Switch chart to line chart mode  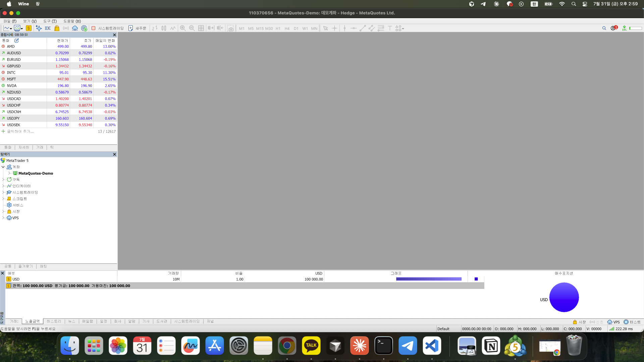pos(173,28)
